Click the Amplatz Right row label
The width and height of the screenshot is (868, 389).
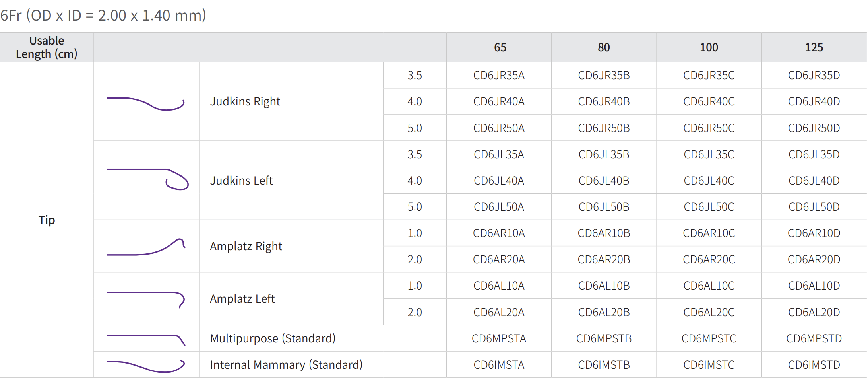246,246
